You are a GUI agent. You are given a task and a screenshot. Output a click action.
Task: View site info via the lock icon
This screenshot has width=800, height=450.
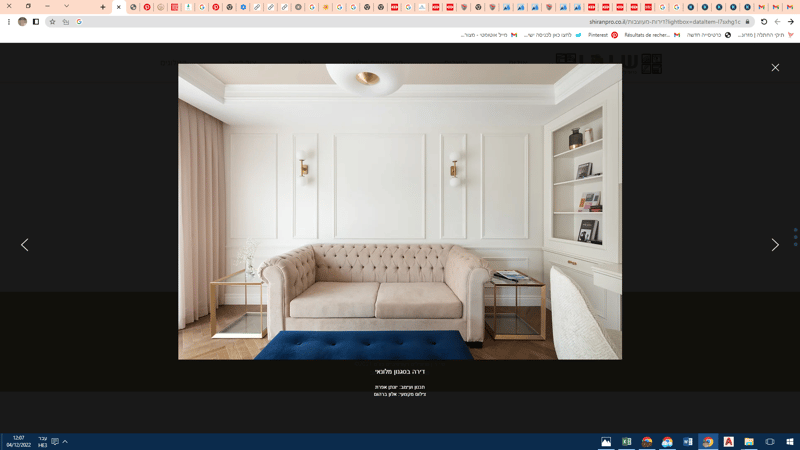(747, 22)
